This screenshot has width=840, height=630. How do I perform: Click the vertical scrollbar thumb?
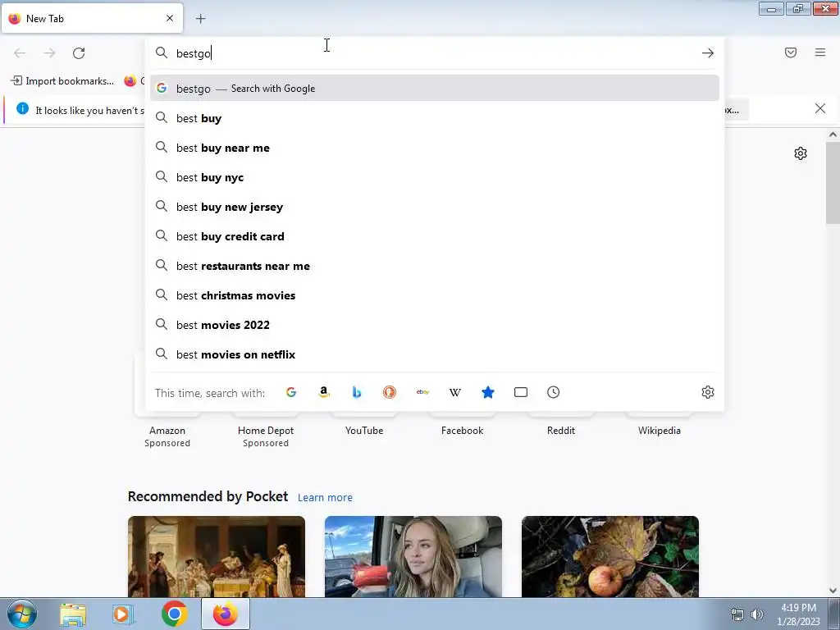833,183
